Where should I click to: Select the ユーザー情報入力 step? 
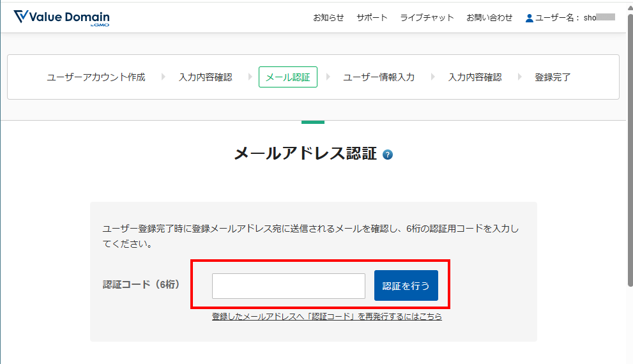(x=379, y=77)
